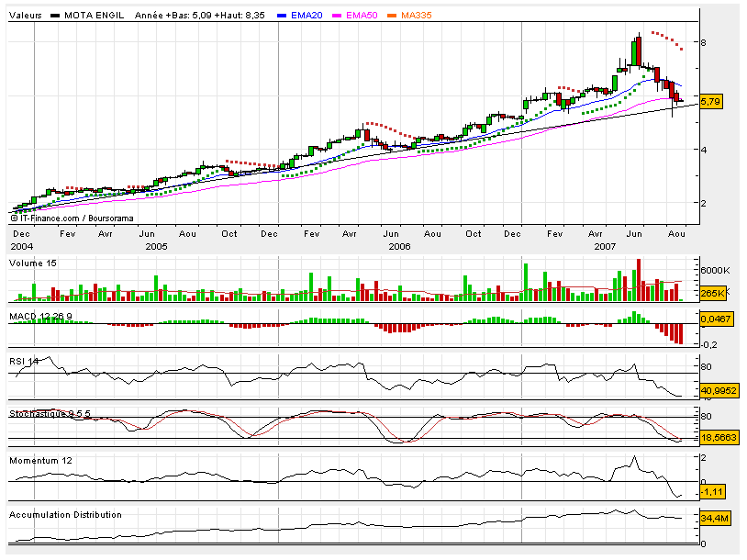Click the 'Stochastique 9 5 5' panel title
Viewport: 747px width, 560px height.
[50, 414]
